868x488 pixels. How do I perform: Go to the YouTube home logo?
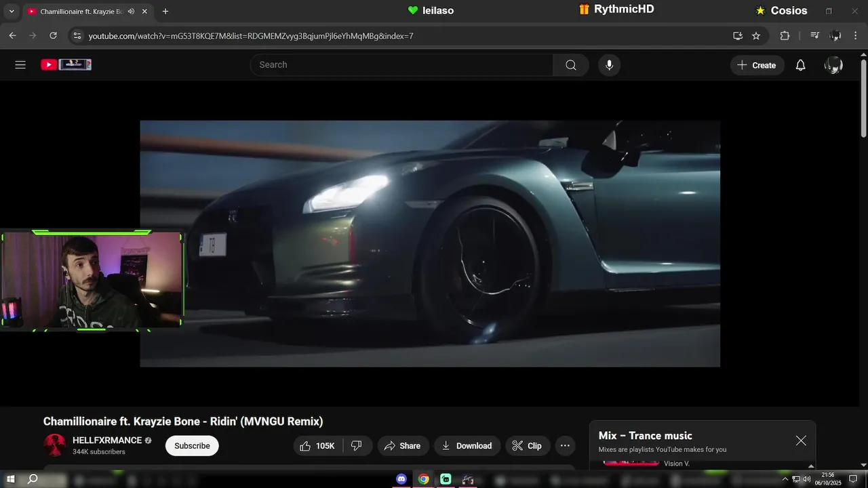[x=66, y=64]
